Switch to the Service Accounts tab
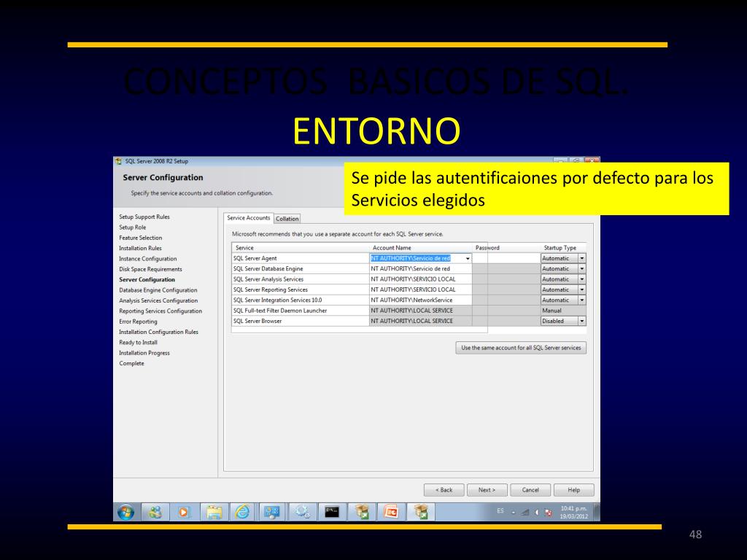747x560 pixels. 248,218
